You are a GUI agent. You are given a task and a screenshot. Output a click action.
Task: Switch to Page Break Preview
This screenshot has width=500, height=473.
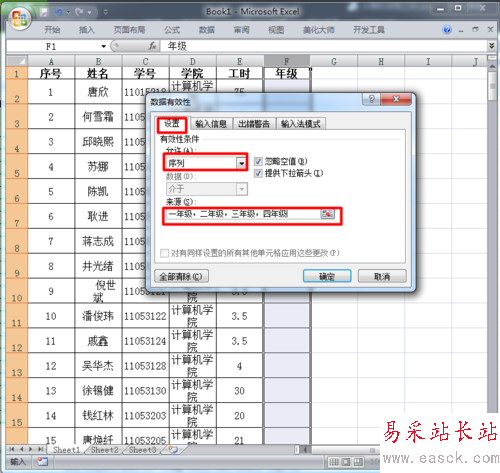tap(358, 462)
